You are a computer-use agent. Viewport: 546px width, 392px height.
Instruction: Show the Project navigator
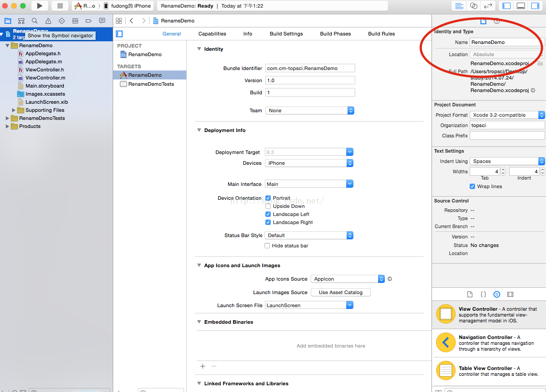pyautogui.click(x=8, y=21)
